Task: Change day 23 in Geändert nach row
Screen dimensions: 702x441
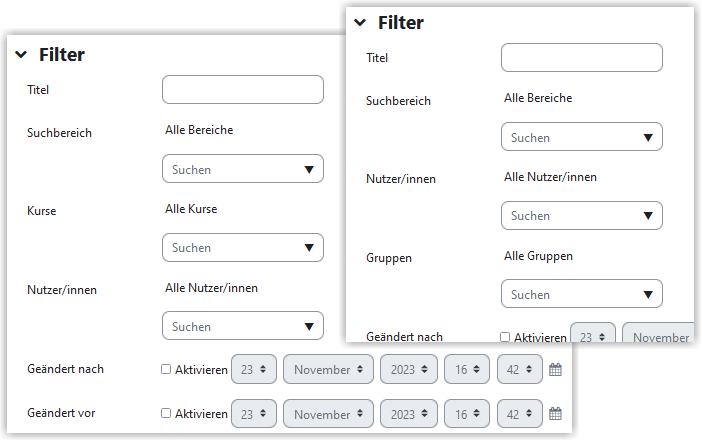Action: 254,369
